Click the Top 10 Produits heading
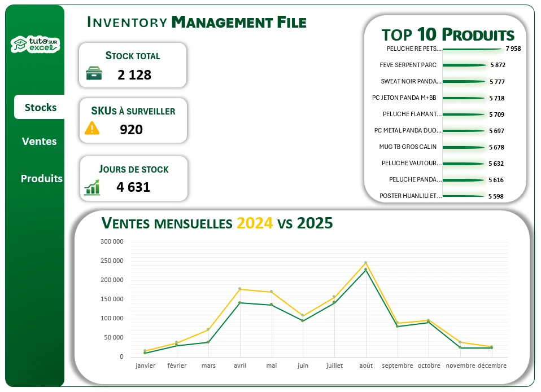This screenshot has width=541, height=392. coord(448,34)
